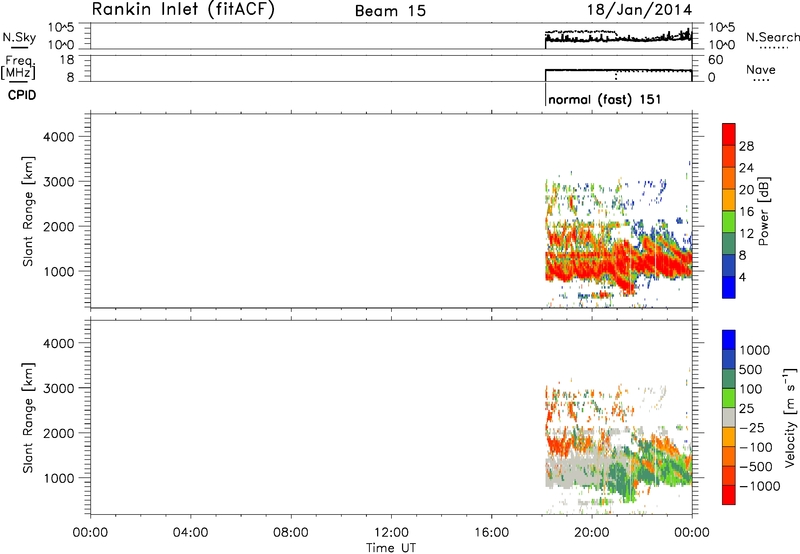Click the 'Velocity [m s-1]' colorbar label
Screen dimensions: 800x554
click(790, 417)
